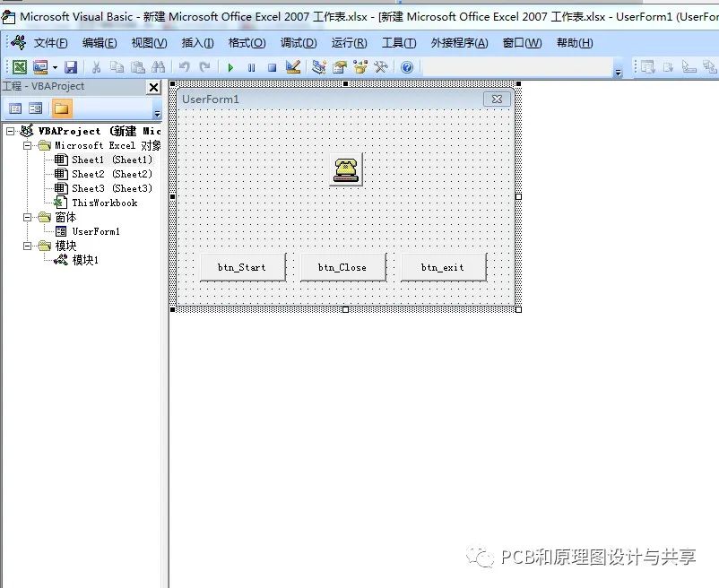Click the Break pause icon
The height and width of the screenshot is (588, 719).
click(251, 68)
